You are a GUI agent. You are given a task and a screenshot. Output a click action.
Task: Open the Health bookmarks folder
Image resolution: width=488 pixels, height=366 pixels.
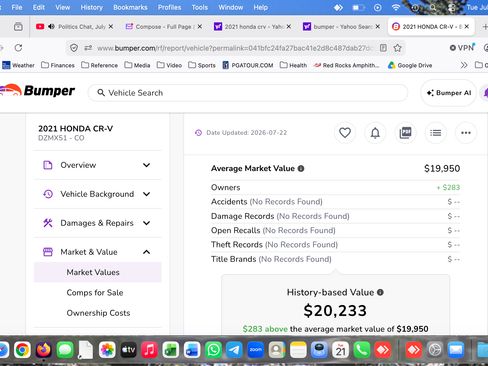pyautogui.click(x=293, y=65)
